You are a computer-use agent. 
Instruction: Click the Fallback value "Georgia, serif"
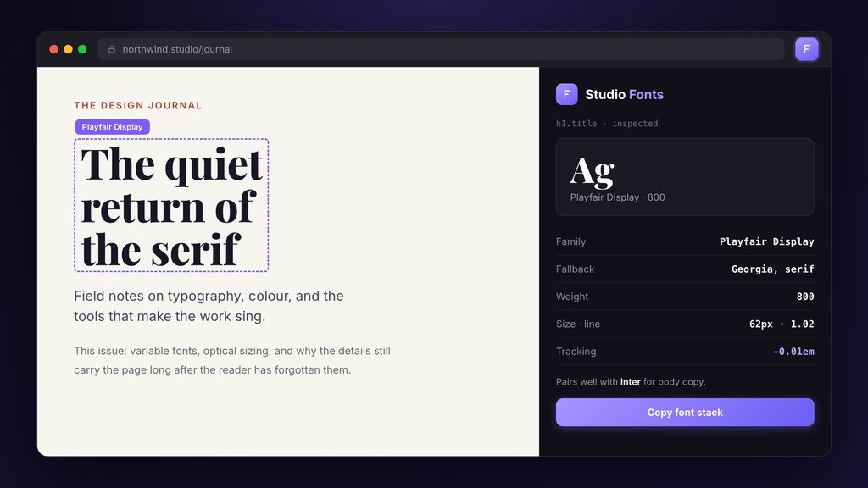[772, 269]
